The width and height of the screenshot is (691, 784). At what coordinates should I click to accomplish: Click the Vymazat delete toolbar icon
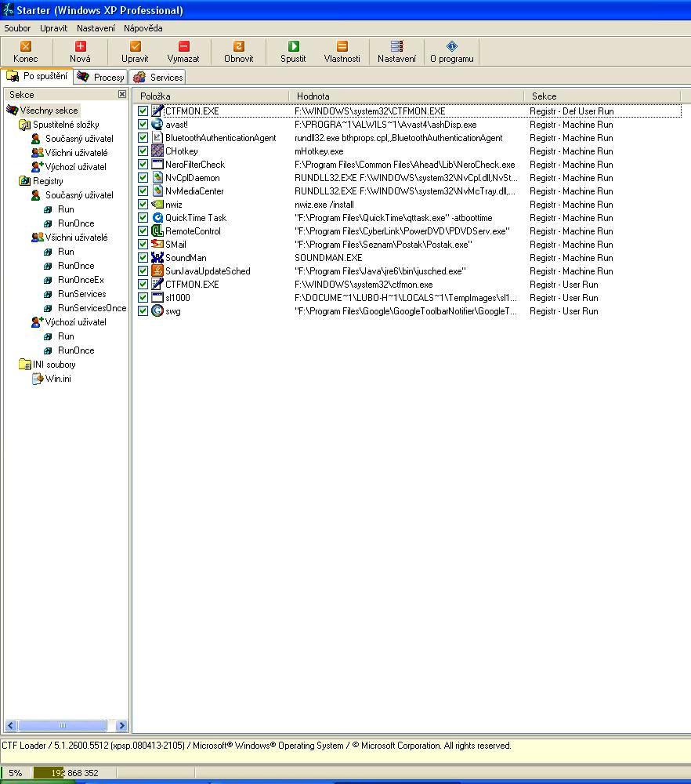pyautogui.click(x=183, y=46)
